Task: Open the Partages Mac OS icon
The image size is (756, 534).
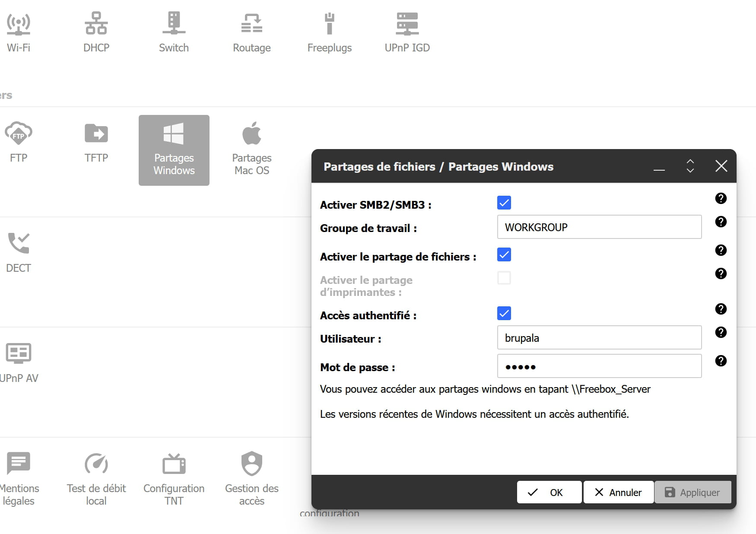Action: 252,149
